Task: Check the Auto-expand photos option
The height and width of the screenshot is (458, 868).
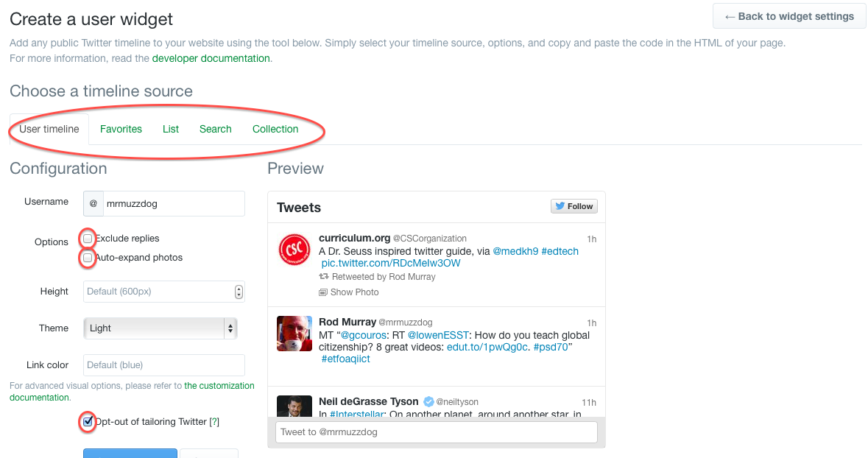Action: pyautogui.click(x=88, y=258)
